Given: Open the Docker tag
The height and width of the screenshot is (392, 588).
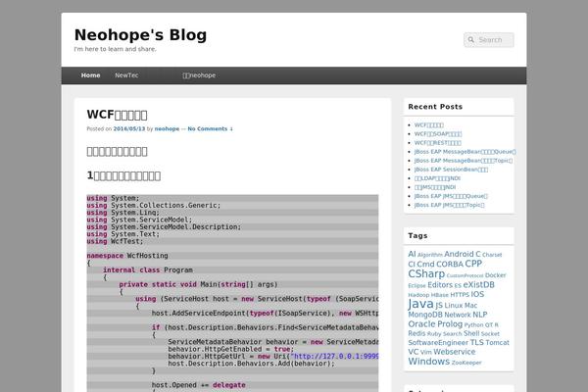Looking at the screenshot, I should pyautogui.click(x=495, y=275).
